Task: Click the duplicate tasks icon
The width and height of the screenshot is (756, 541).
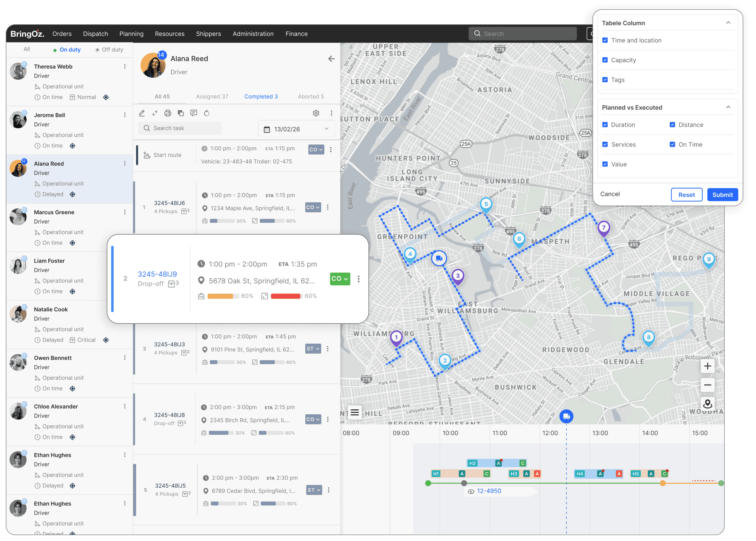Action: (180, 113)
